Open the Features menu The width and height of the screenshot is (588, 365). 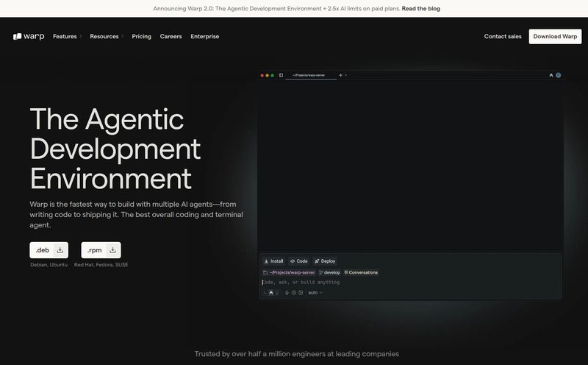(67, 36)
